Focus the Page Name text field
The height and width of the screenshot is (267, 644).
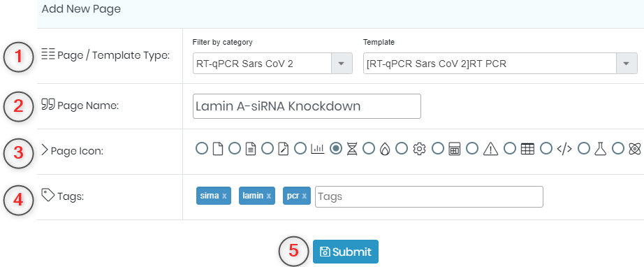[x=307, y=106]
